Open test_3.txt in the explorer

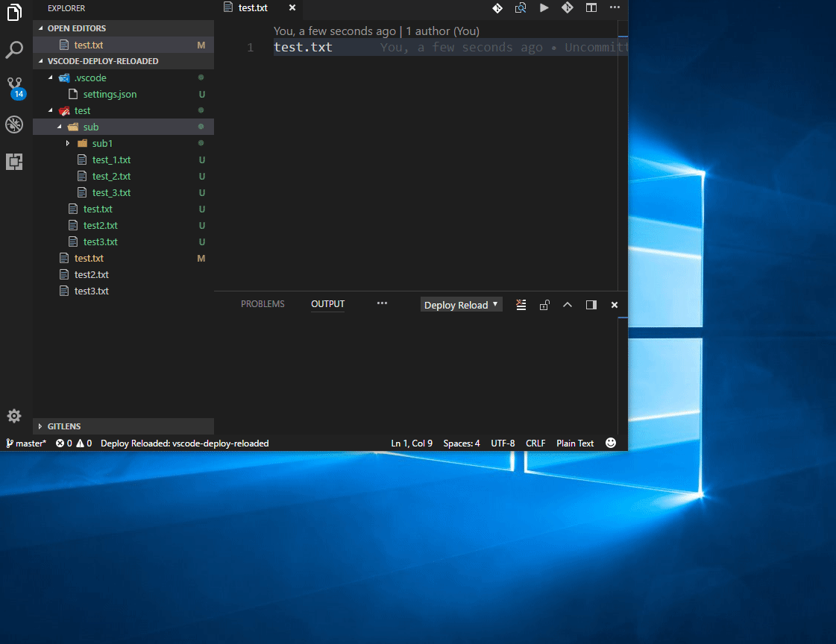[123, 193]
